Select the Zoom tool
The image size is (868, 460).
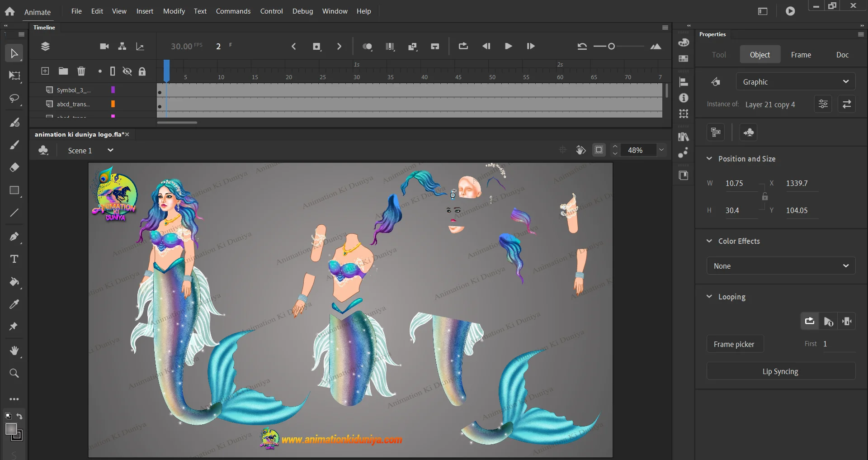[x=14, y=373]
